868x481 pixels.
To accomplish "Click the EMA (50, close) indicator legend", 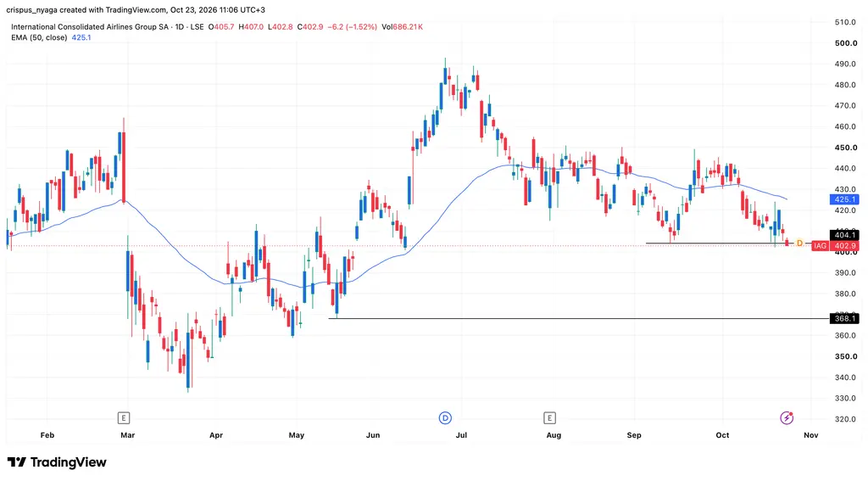I will (39, 37).
